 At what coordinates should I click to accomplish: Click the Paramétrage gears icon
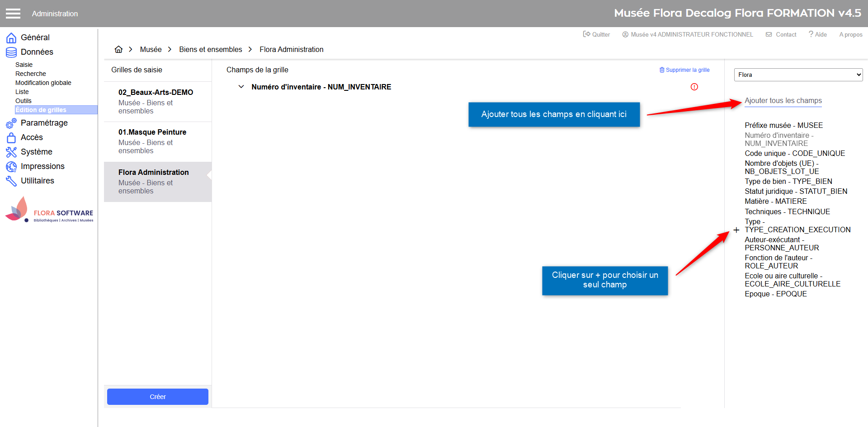click(11, 123)
